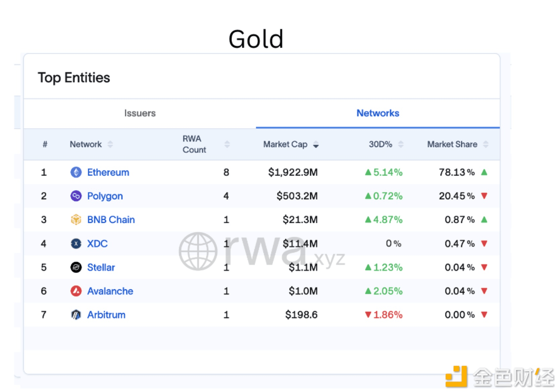Click the Avalanche logo icon

[76, 291]
